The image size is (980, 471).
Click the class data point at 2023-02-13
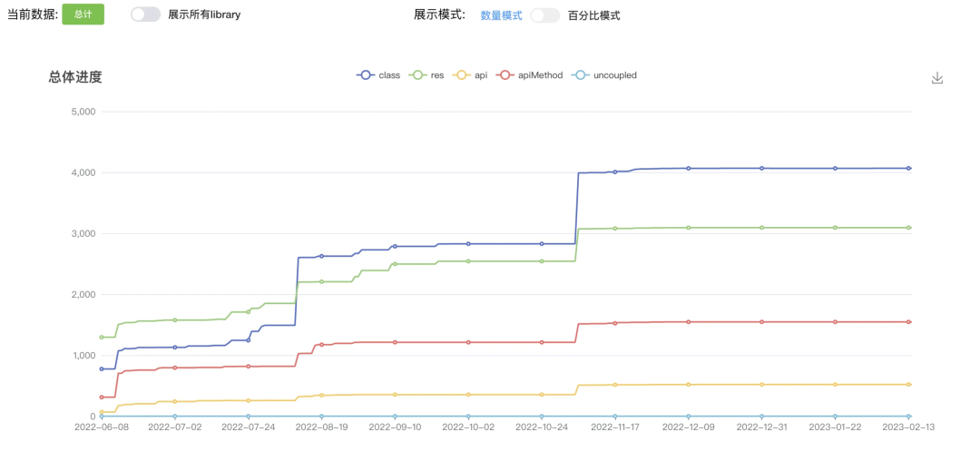coord(908,168)
